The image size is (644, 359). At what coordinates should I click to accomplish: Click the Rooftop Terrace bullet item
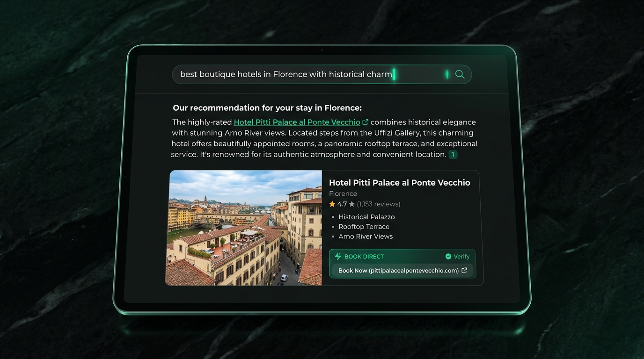pos(364,227)
